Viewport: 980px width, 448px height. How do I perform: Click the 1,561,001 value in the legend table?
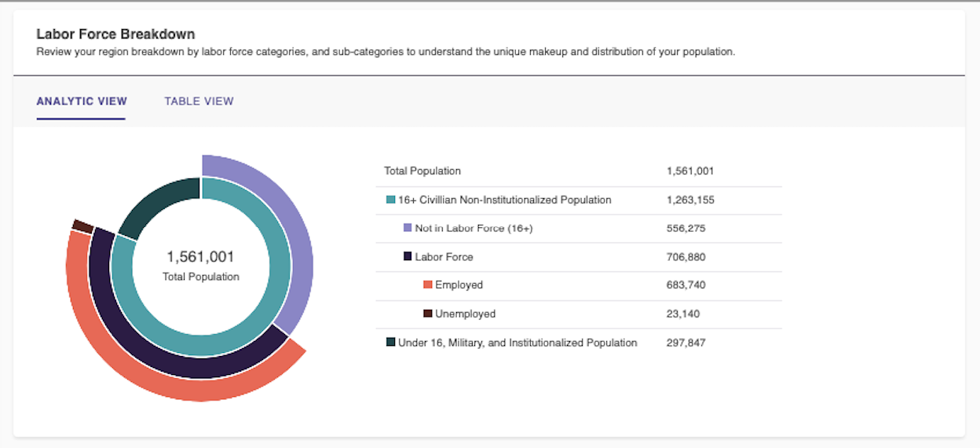pos(690,171)
